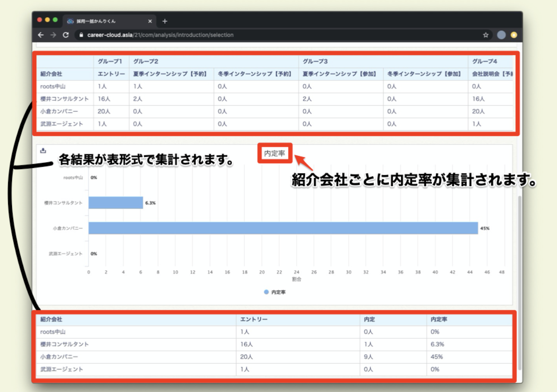Image resolution: width=557 pixels, height=392 pixels.
Task: Reload the page with refresh icon
Action: coord(66,35)
